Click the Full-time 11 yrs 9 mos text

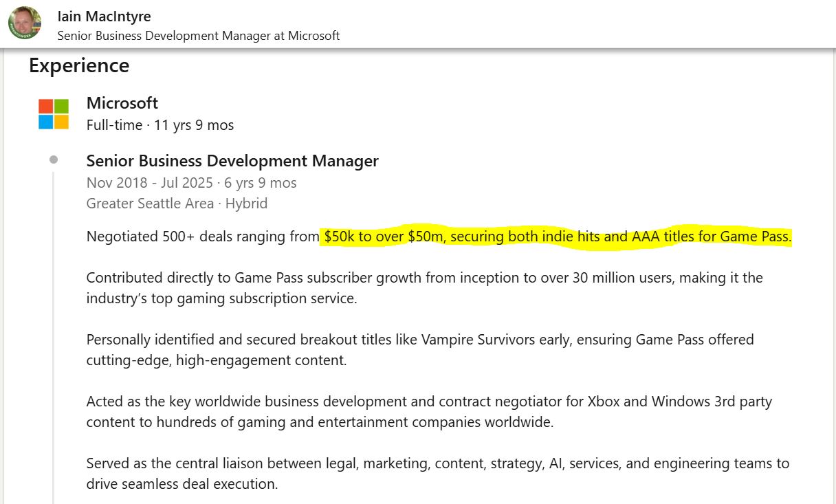[160, 125]
